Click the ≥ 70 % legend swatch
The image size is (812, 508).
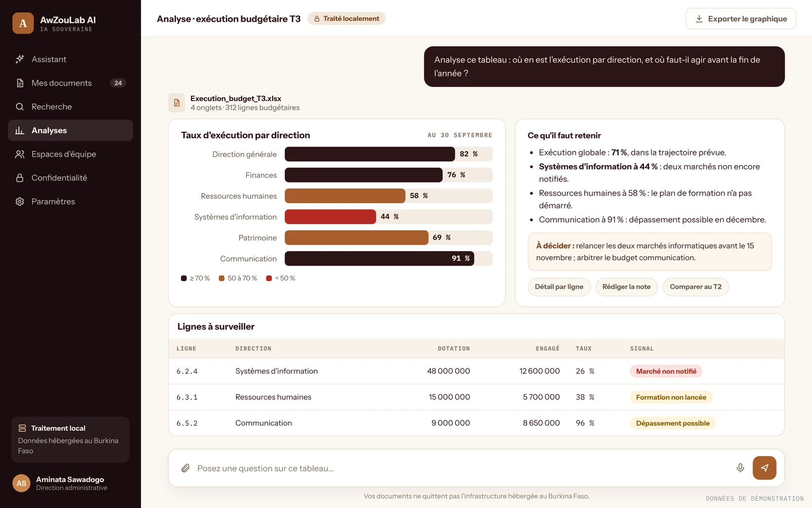(184, 278)
